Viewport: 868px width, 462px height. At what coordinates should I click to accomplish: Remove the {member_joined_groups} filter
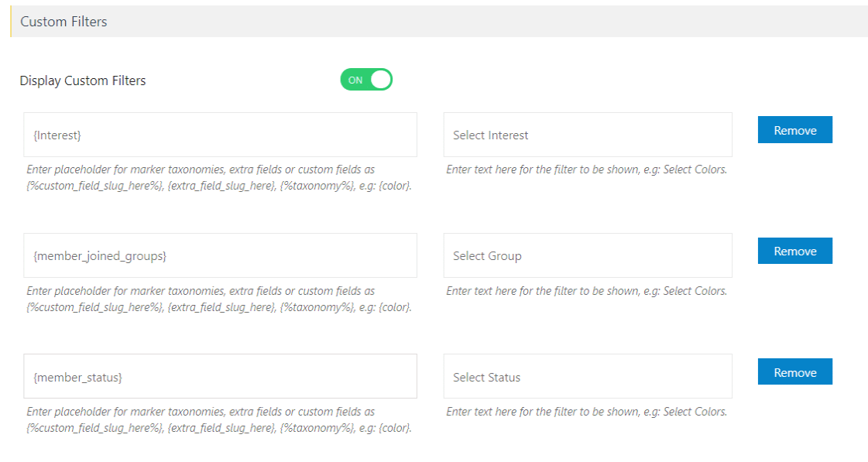pyautogui.click(x=794, y=250)
